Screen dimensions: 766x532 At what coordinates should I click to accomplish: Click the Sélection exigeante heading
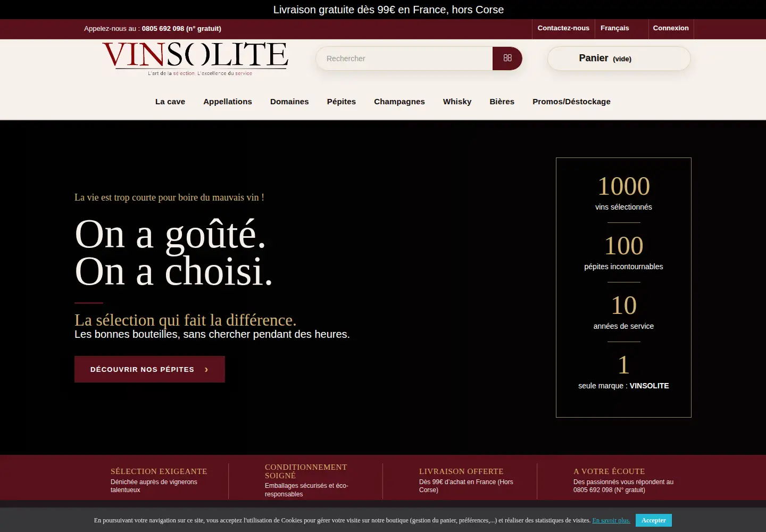[x=159, y=471]
